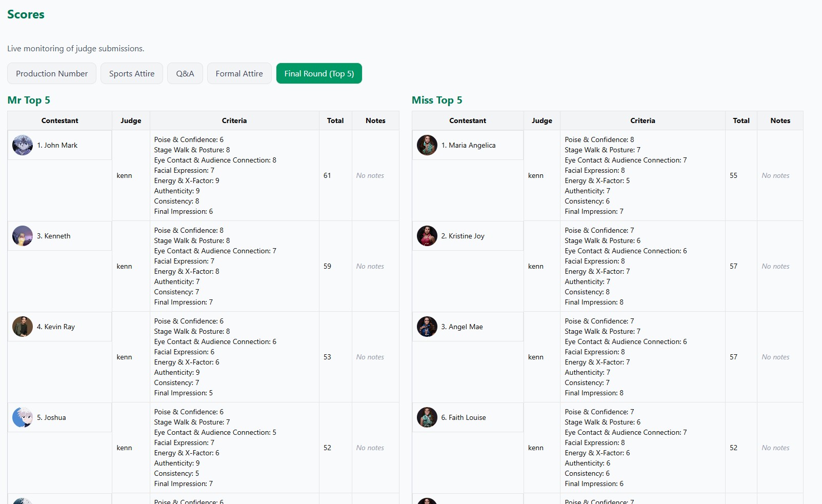Go to Formal Attire tab
822x504 pixels.
click(x=239, y=73)
